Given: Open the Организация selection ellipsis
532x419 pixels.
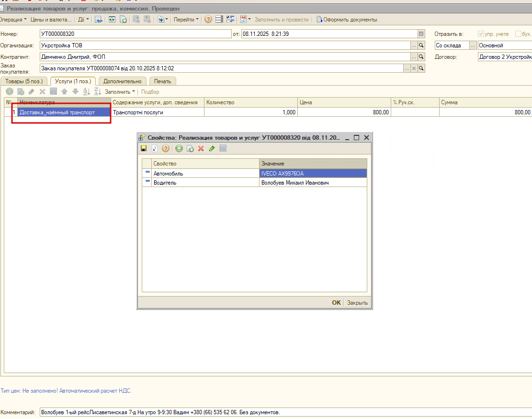Looking at the screenshot, I should tap(414, 45).
